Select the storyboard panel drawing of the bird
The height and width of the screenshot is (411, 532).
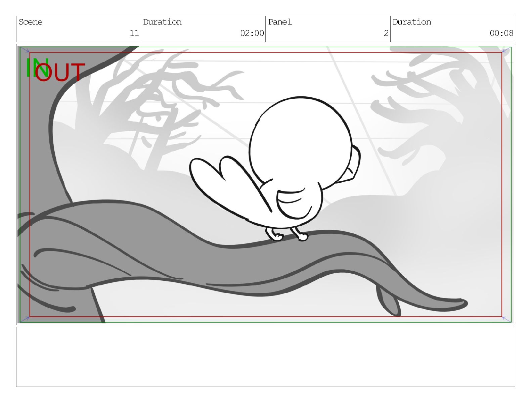(x=265, y=184)
